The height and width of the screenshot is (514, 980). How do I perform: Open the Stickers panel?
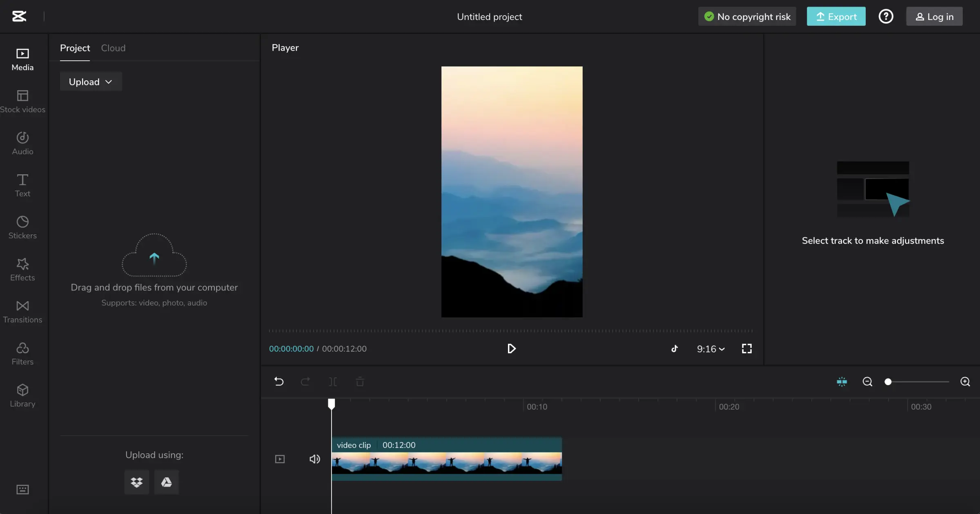pyautogui.click(x=22, y=227)
